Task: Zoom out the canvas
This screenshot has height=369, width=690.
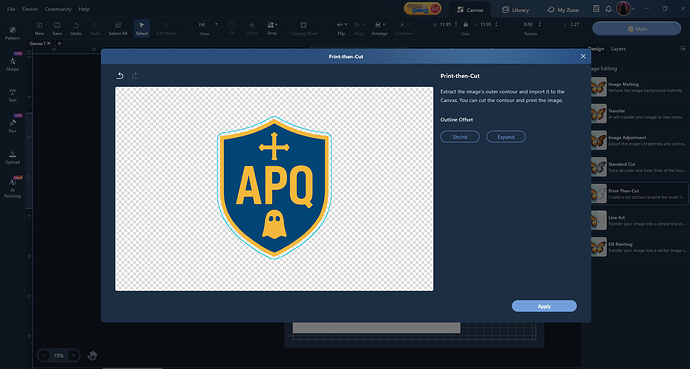Action: pyautogui.click(x=44, y=355)
